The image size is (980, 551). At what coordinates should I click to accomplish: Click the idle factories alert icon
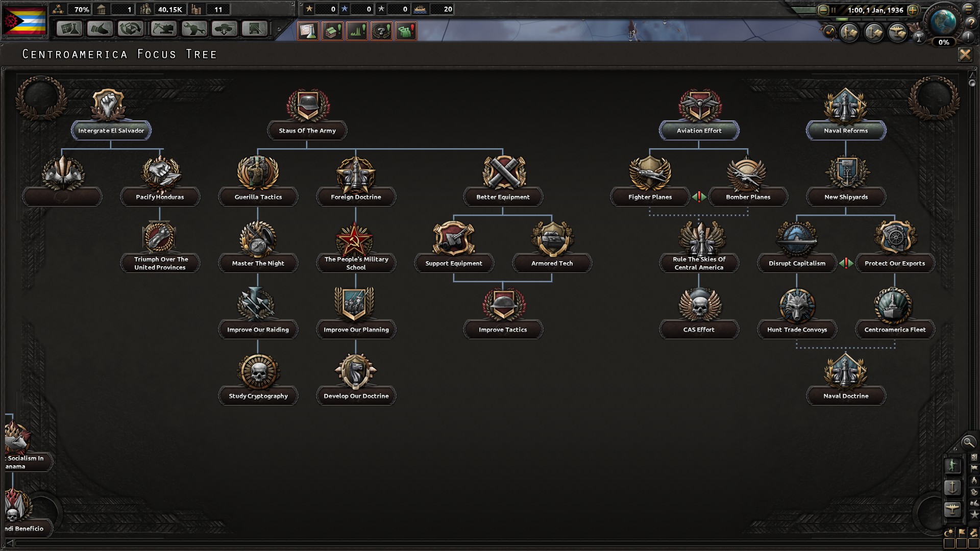[357, 31]
